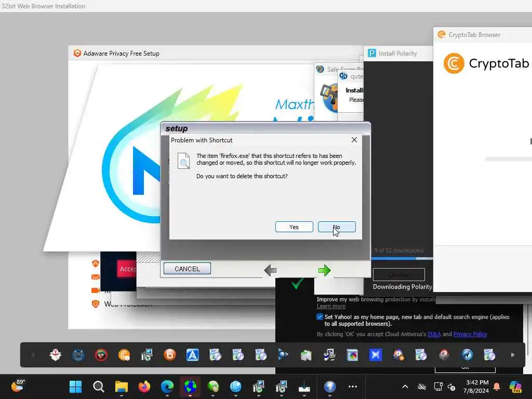Open notifications bell icon
The image size is (532, 399).
[497, 387]
